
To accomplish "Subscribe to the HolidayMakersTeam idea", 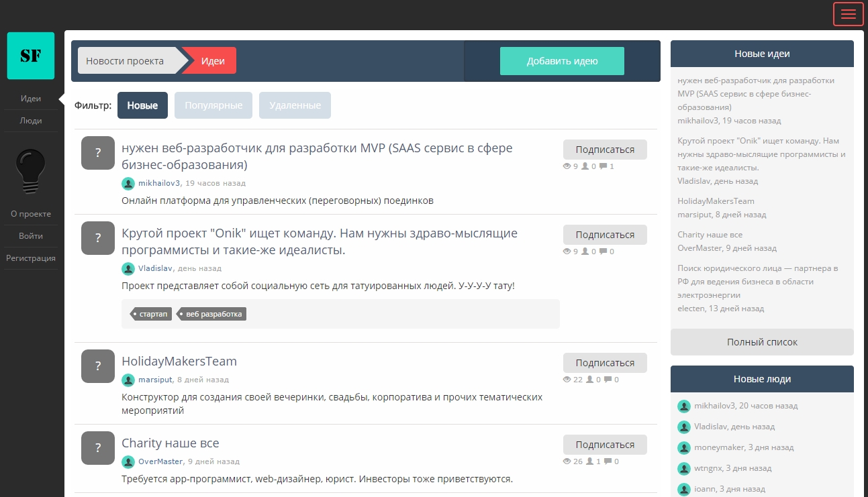I will 605,363.
